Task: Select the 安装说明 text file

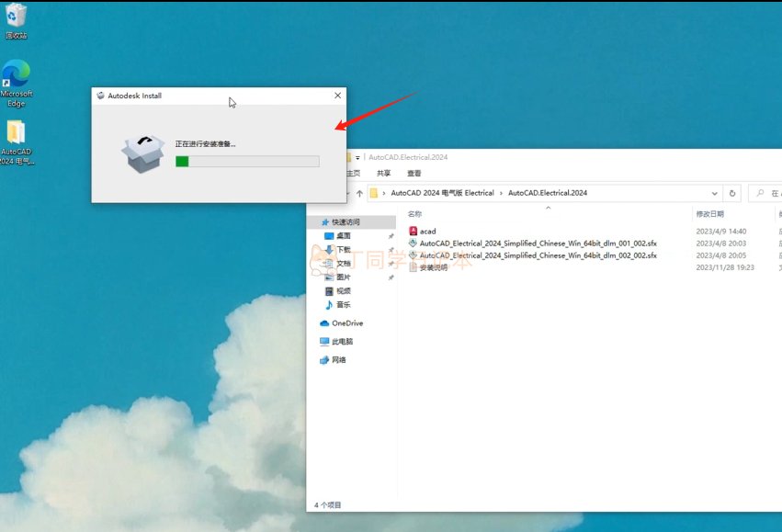Action: click(x=433, y=267)
